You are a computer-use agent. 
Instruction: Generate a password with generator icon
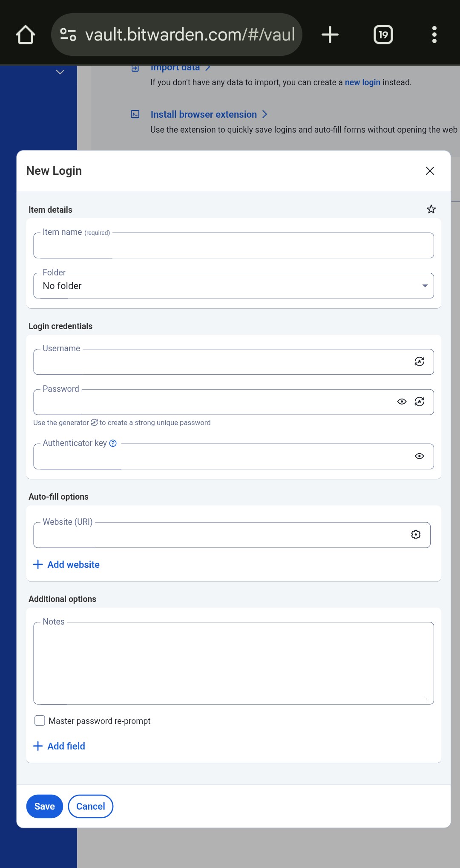(419, 402)
